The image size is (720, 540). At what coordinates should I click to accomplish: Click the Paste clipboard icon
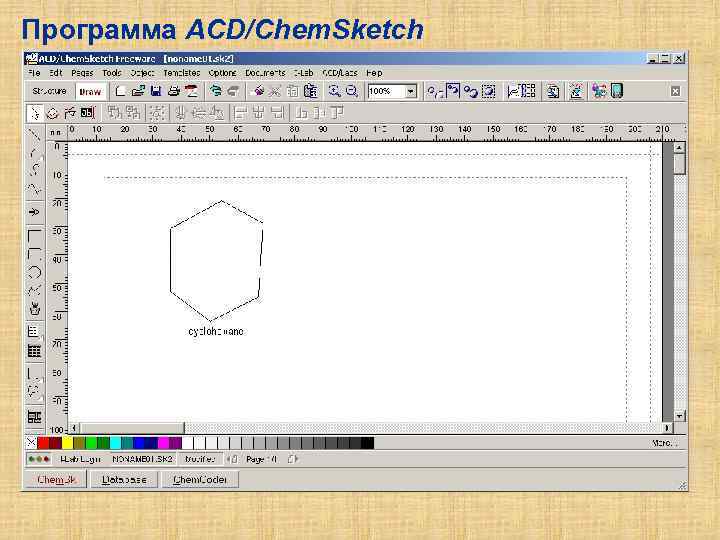pos(311,91)
